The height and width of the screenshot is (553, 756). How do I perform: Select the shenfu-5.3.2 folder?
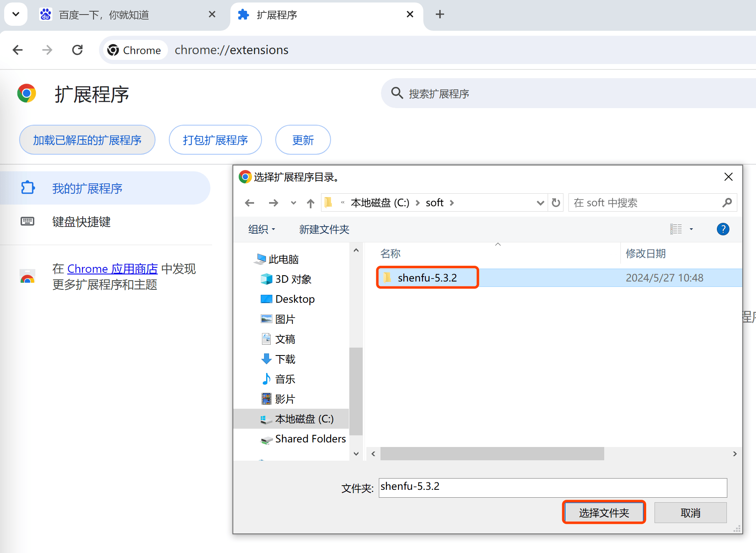pos(427,278)
